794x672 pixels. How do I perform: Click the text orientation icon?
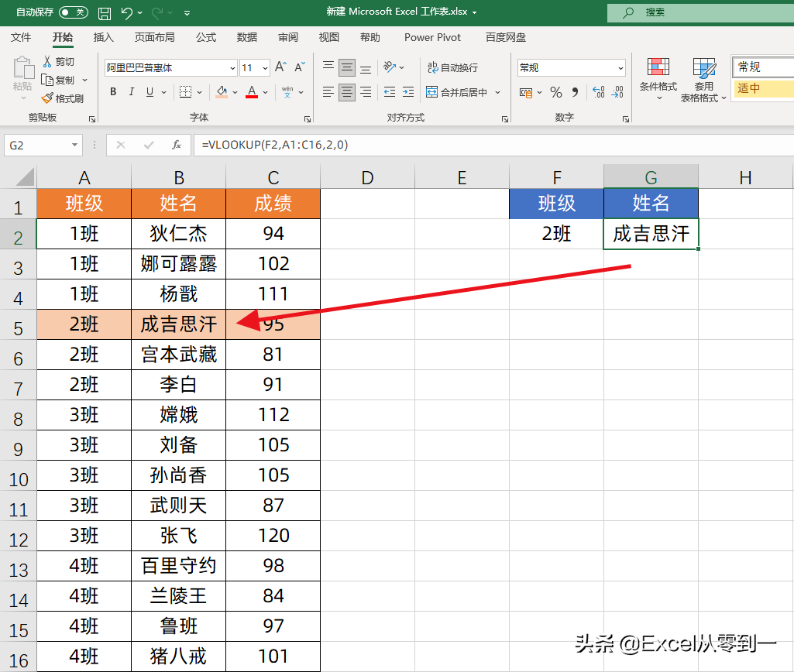point(390,67)
